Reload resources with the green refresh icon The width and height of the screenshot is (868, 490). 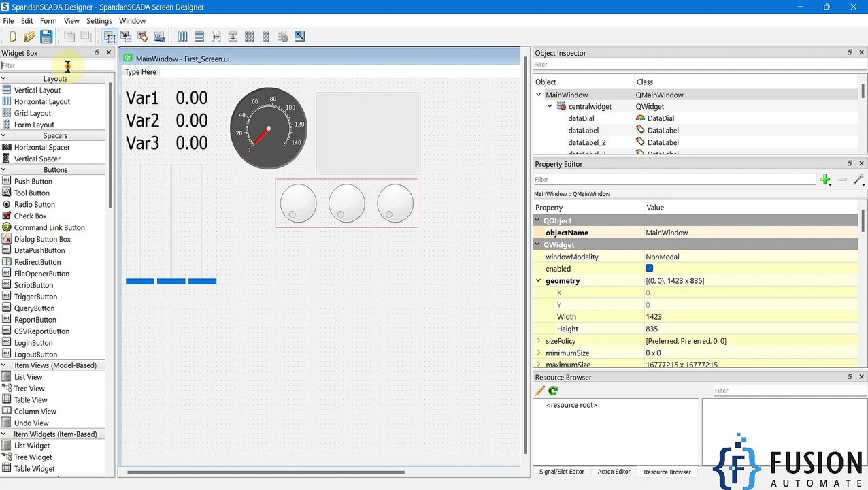pos(553,391)
